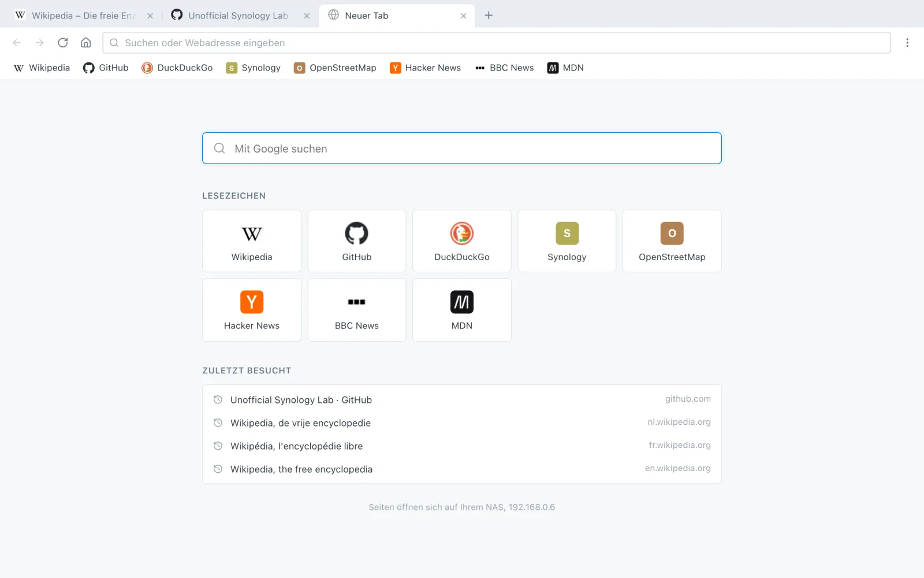Screen dimensions: 924x578
Task: Close the Neuer Tab tab
Action: (463, 16)
